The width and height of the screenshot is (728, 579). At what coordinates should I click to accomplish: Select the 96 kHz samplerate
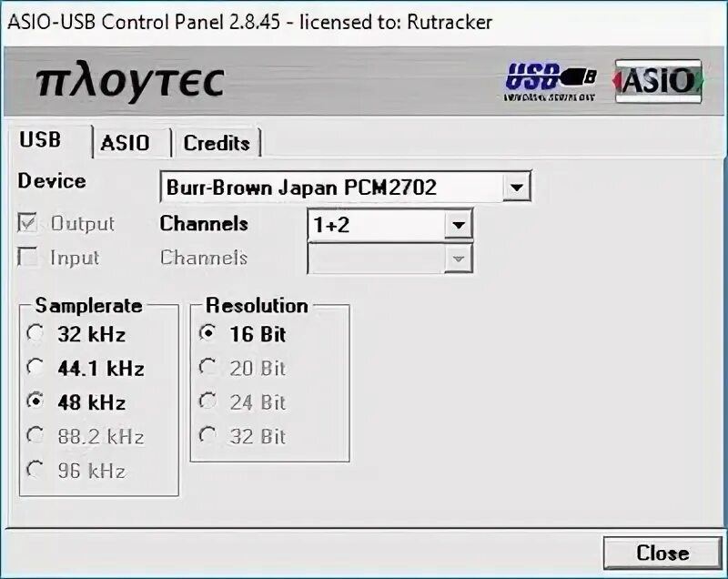pos(35,470)
